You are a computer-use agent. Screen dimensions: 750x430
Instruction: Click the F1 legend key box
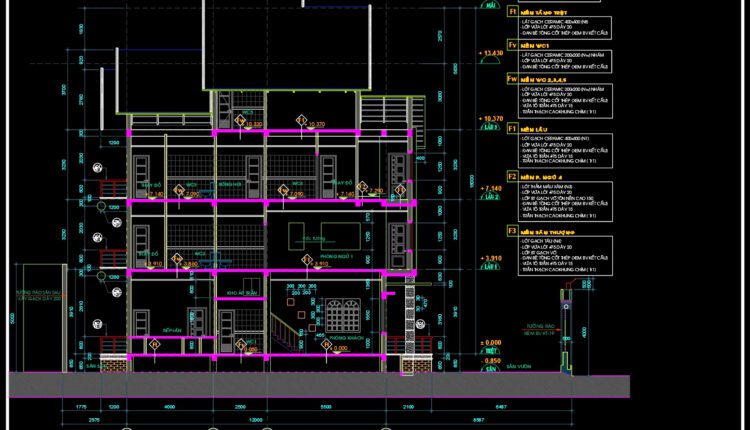(x=512, y=128)
